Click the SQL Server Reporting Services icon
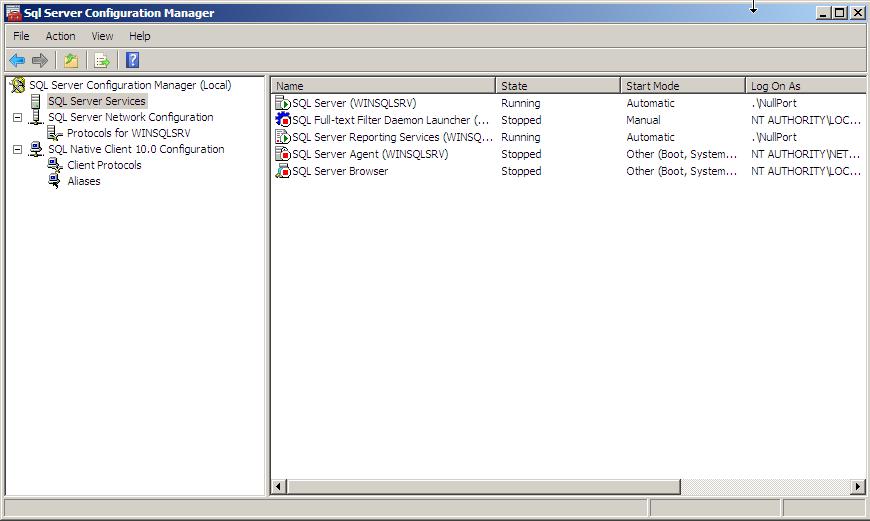This screenshot has height=521, width=870. coord(283,137)
